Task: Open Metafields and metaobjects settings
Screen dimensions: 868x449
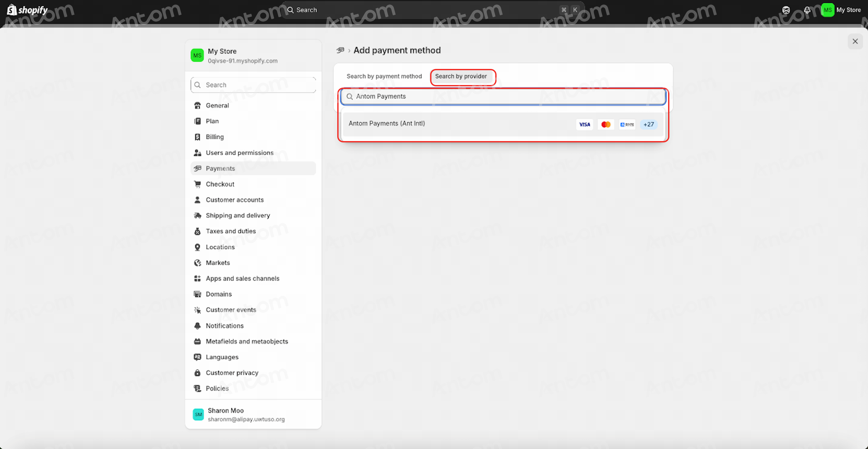Action: pyautogui.click(x=253, y=341)
